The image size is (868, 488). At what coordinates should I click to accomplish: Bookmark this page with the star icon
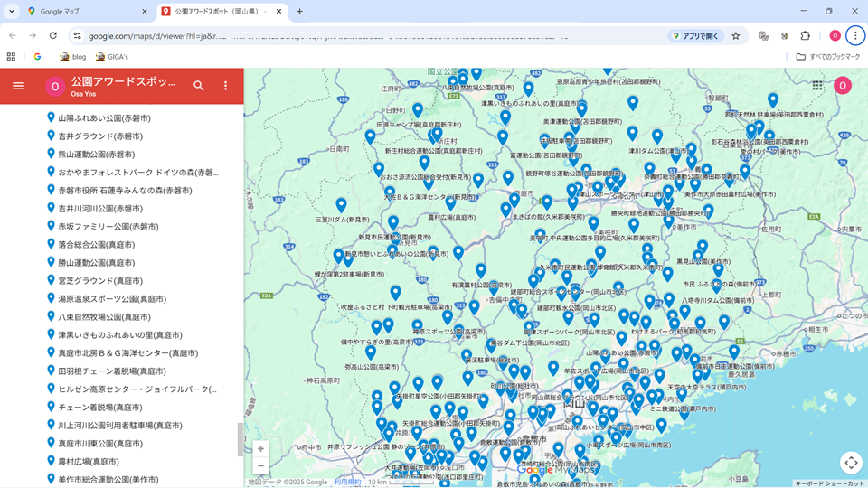(736, 36)
